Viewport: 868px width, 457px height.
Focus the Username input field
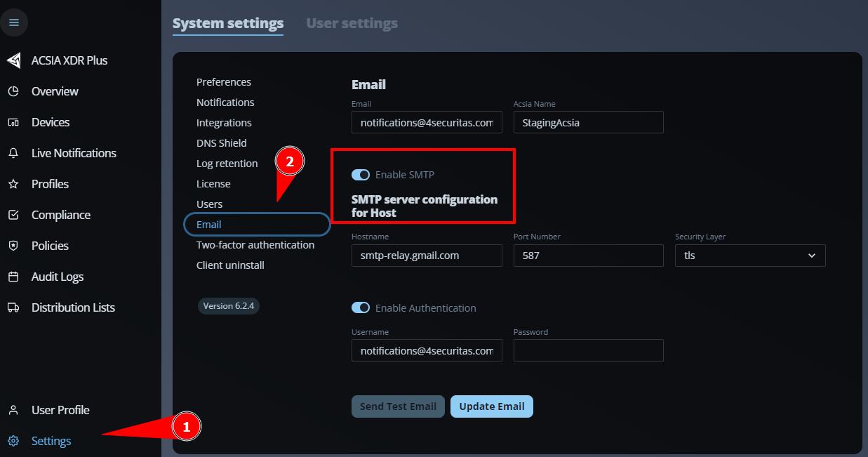pyautogui.click(x=427, y=350)
